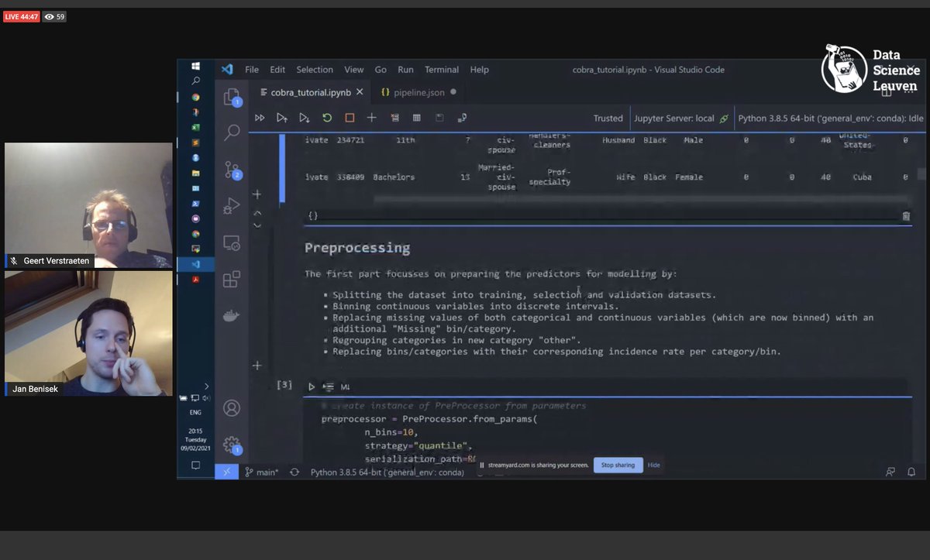Open the Extensions view
This screenshot has width=930, height=560.
pos(232,279)
